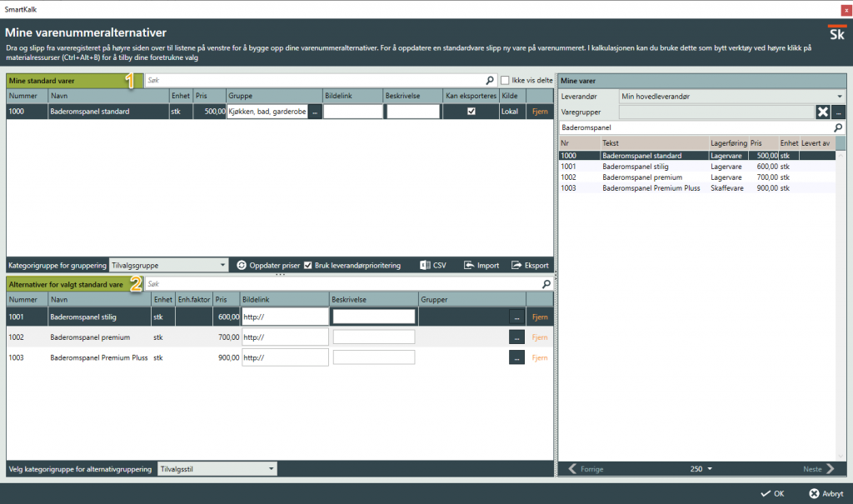Export list using the CSV icon
The height and width of the screenshot is (504, 853).
pos(424,266)
